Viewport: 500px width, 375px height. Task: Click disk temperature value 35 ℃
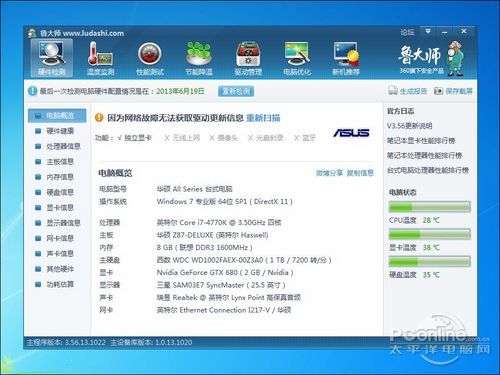point(431,275)
